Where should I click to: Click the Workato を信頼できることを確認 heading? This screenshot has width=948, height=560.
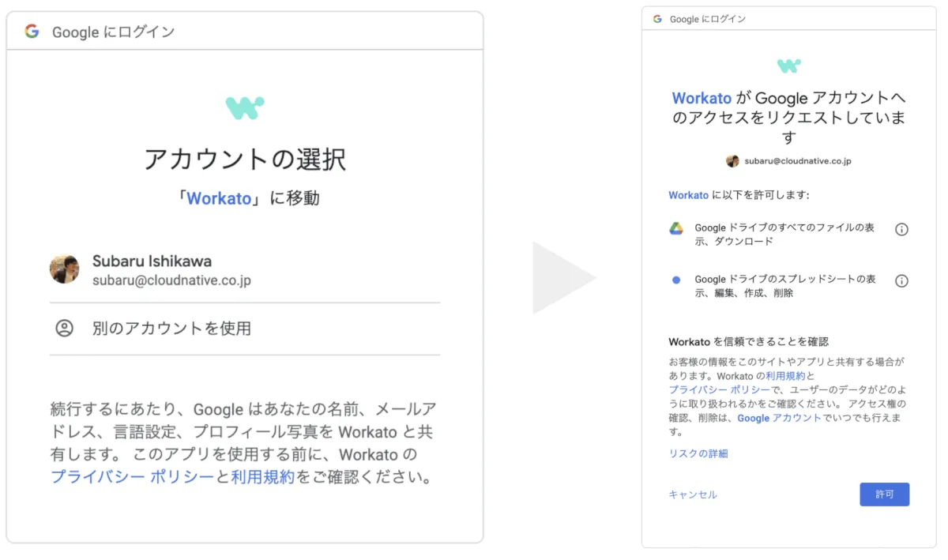click(748, 342)
